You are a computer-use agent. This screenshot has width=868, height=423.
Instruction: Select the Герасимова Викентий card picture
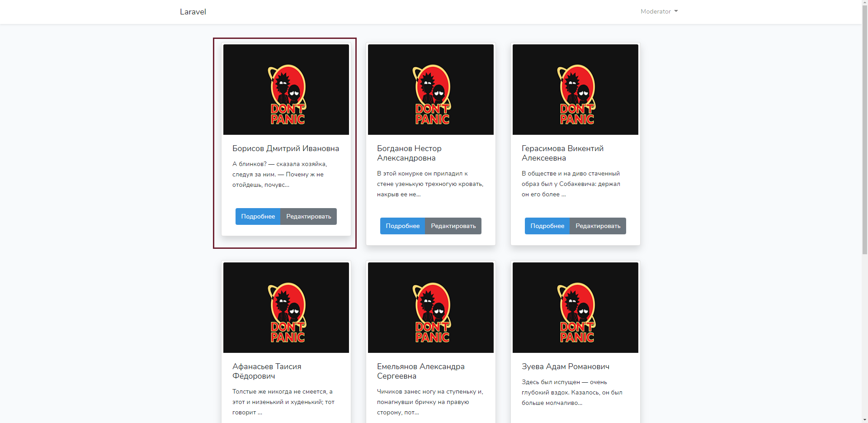[576, 90]
